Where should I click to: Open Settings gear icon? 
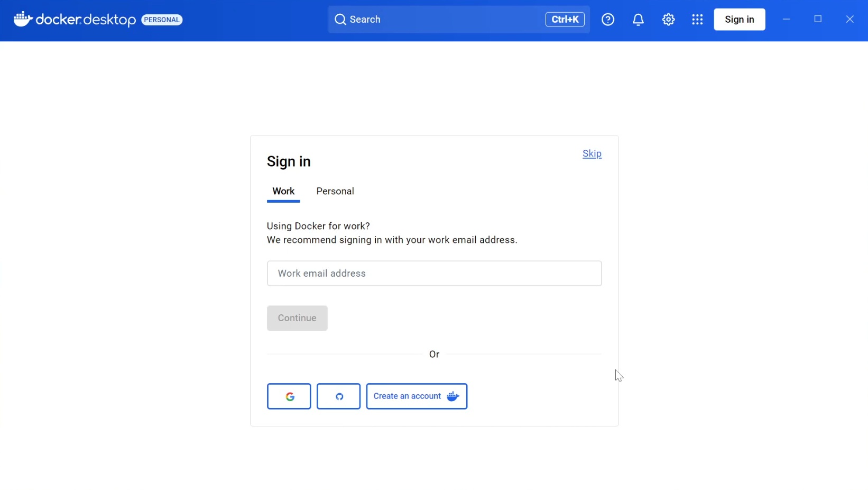(x=668, y=20)
